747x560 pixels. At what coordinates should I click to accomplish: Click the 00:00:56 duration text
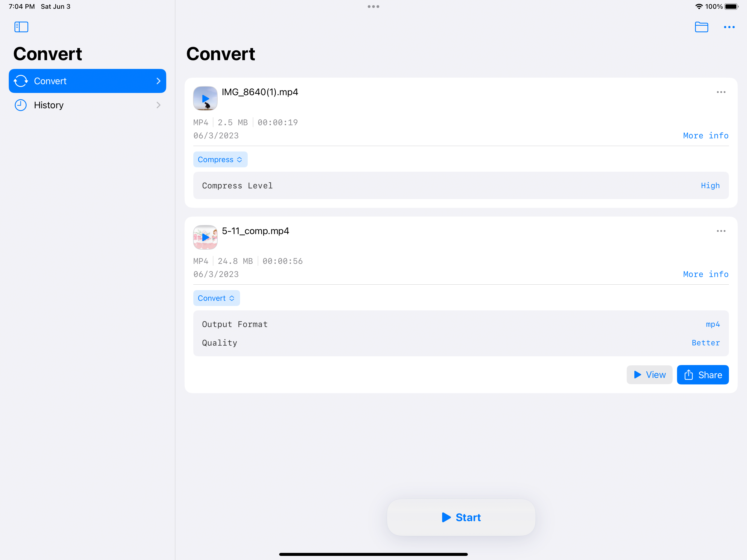click(x=283, y=261)
